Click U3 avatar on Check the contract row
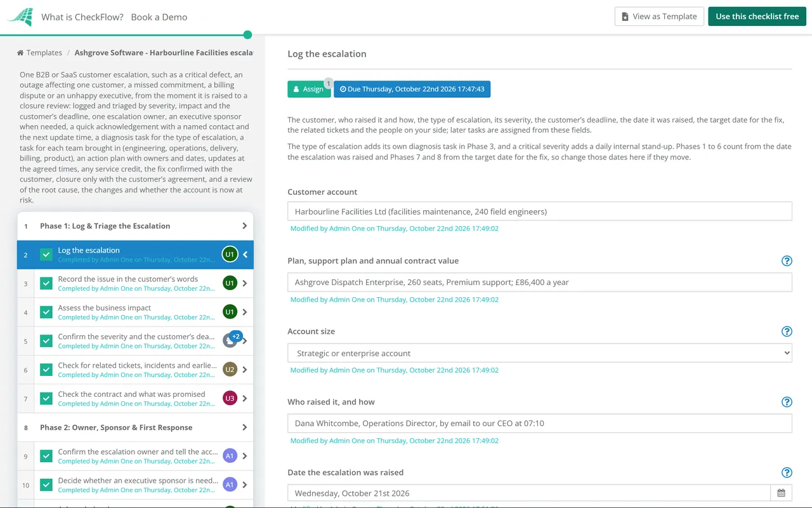This screenshot has height=508, width=812. point(230,398)
